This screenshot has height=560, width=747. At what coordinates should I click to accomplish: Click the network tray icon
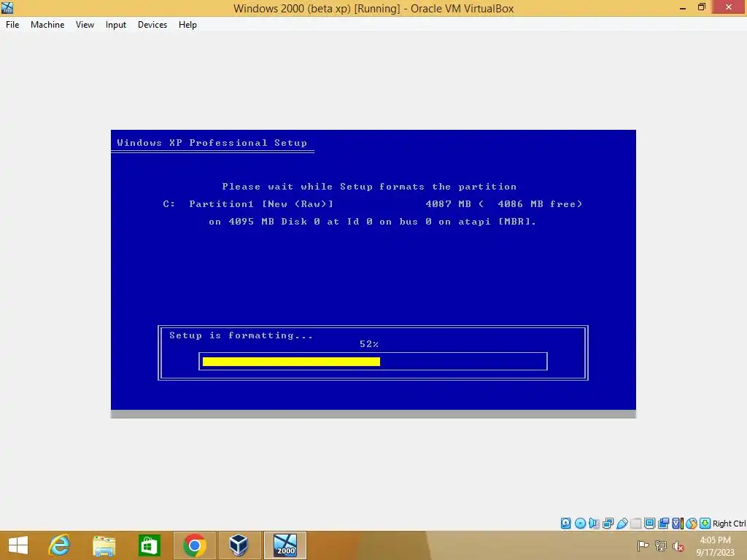click(661, 546)
